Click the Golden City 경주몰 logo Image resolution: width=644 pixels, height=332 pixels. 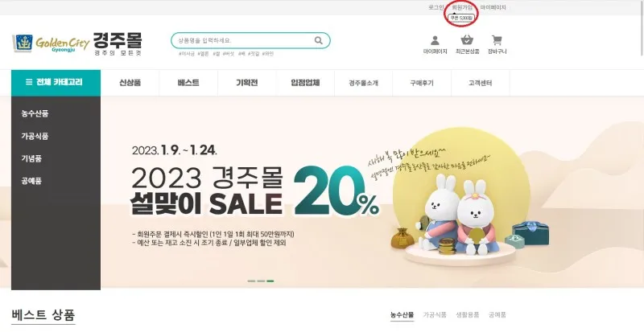point(77,43)
